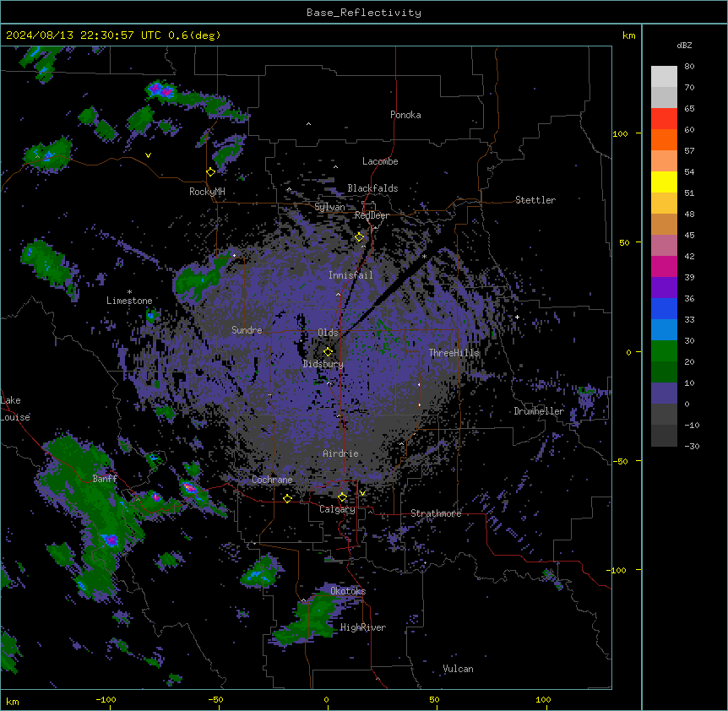
Task: Select the orange 60 dBZ legend swatch
Action: tap(664, 139)
